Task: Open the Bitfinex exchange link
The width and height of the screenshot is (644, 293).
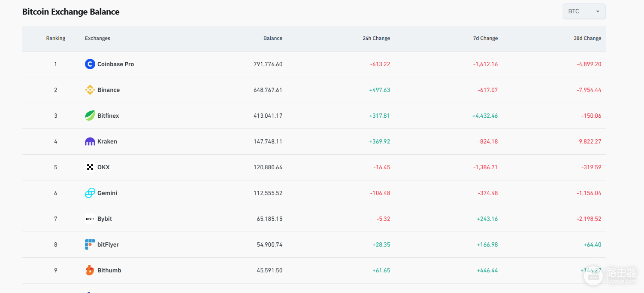Action: point(108,116)
